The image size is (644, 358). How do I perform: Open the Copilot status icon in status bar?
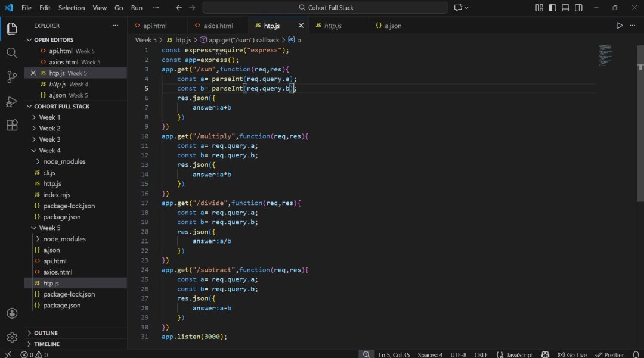click(545, 354)
